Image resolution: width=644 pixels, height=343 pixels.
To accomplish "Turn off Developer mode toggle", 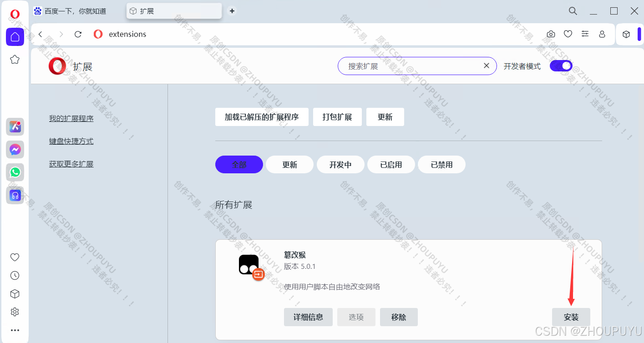I will point(561,66).
